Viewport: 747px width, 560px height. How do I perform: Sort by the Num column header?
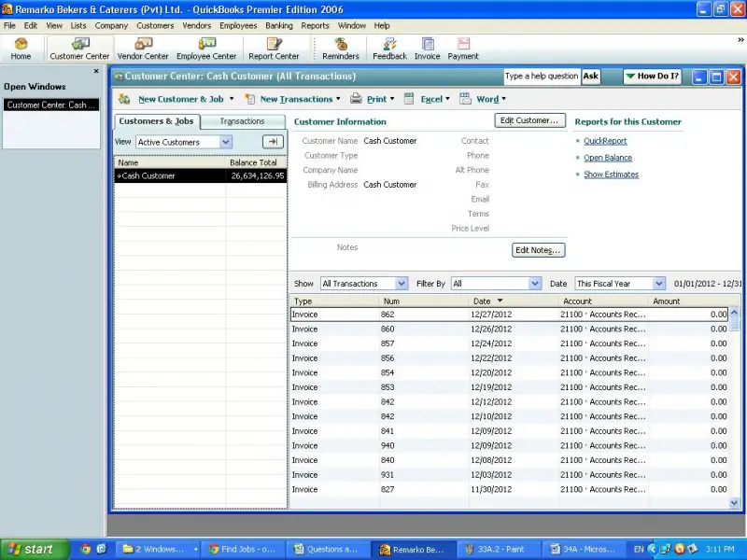coord(424,301)
